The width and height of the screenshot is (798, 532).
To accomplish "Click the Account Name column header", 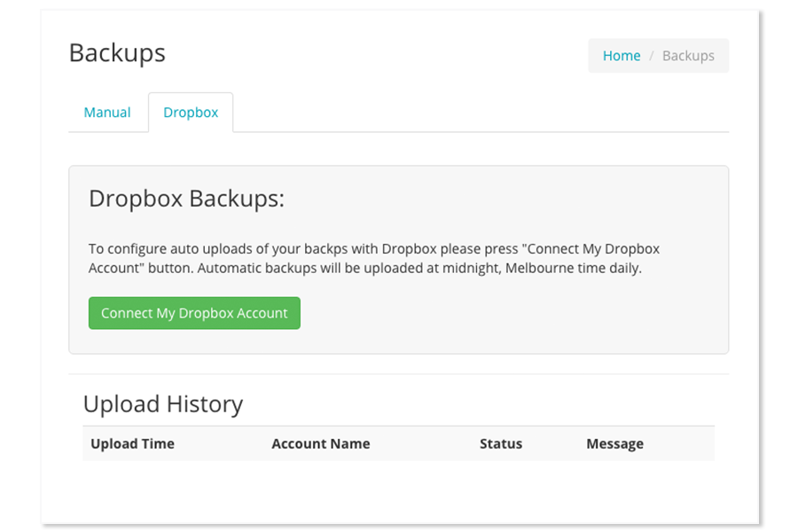I will coord(321,444).
